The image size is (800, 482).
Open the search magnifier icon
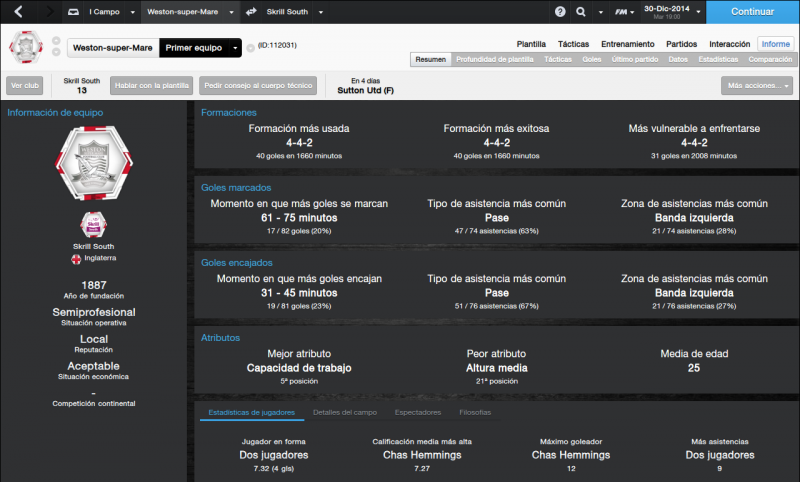(581, 11)
